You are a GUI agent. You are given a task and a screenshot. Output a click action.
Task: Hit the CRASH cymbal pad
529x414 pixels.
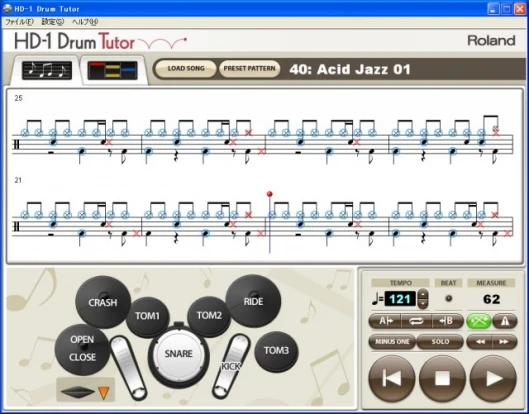tap(103, 302)
